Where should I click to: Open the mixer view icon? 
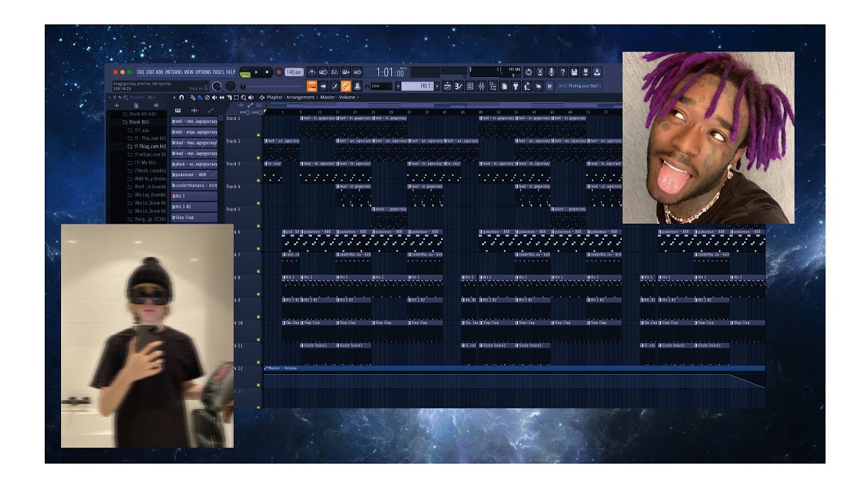coord(481,86)
